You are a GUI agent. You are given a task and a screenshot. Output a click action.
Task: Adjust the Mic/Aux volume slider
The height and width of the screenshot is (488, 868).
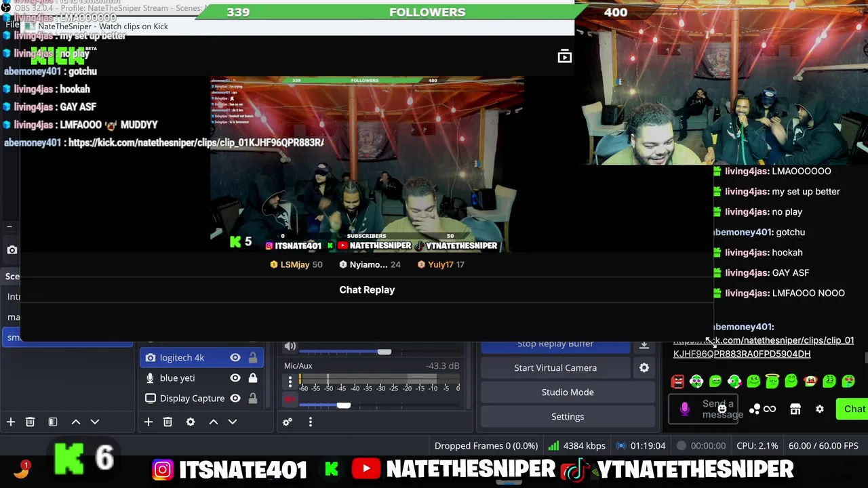click(x=343, y=405)
